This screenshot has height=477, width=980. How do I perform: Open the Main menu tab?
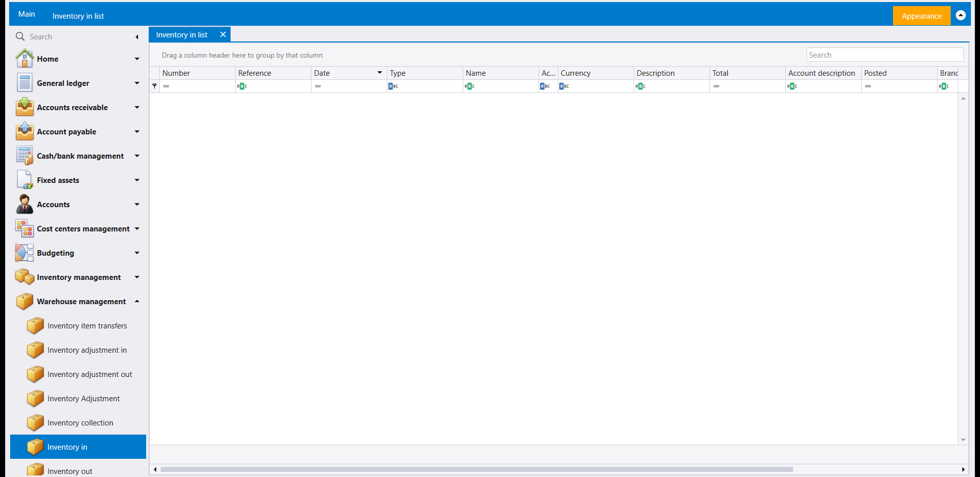[x=27, y=14]
